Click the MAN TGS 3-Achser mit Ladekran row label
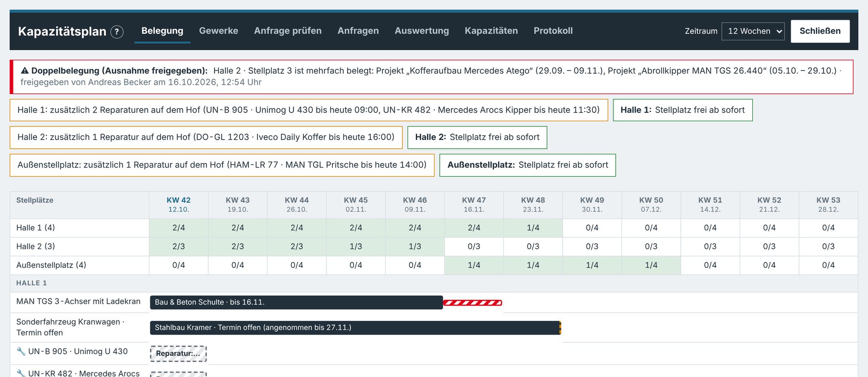 [79, 301]
